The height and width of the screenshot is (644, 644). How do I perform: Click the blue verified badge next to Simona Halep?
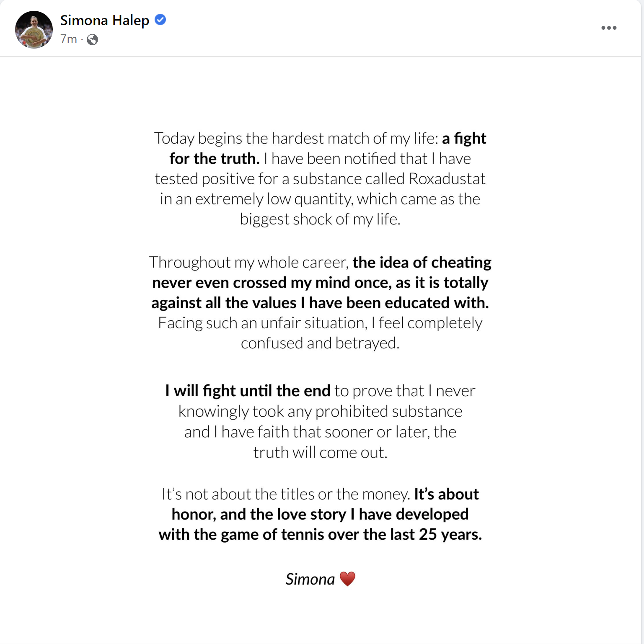tap(160, 20)
